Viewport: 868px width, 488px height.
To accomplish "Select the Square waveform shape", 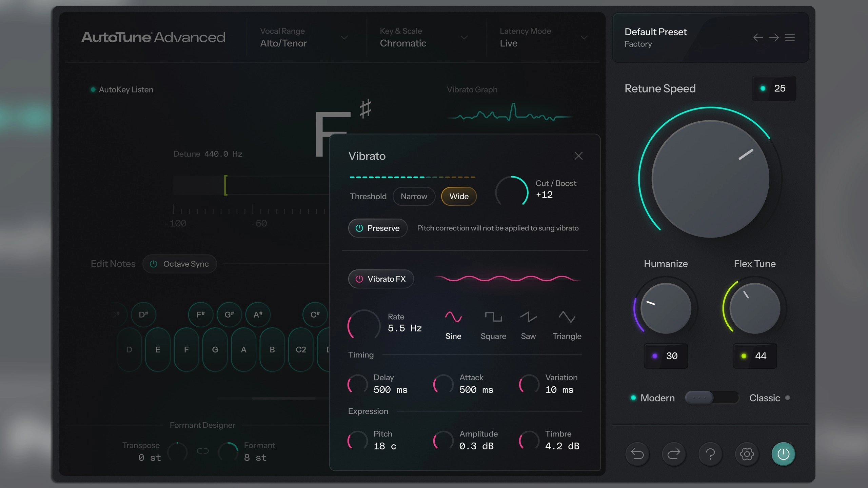I will [493, 325].
